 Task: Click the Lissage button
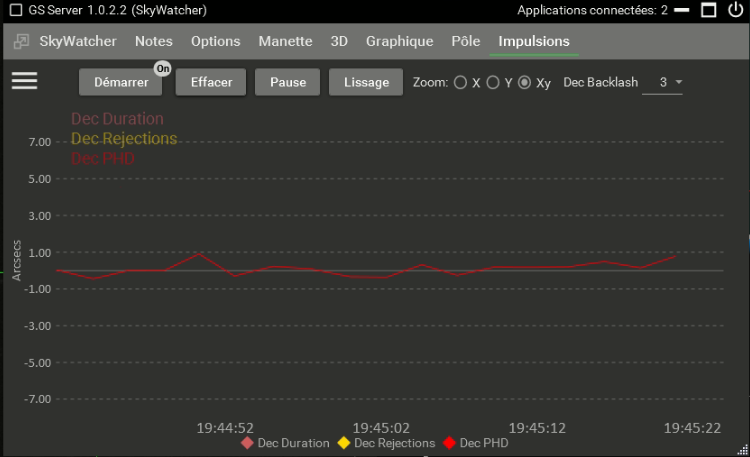click(365, 82)
